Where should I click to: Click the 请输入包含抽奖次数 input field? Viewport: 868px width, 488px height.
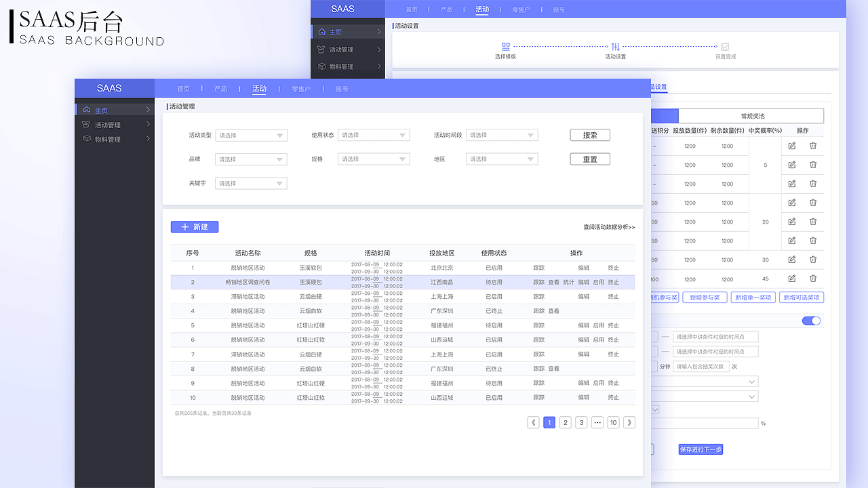coord(701,367)
